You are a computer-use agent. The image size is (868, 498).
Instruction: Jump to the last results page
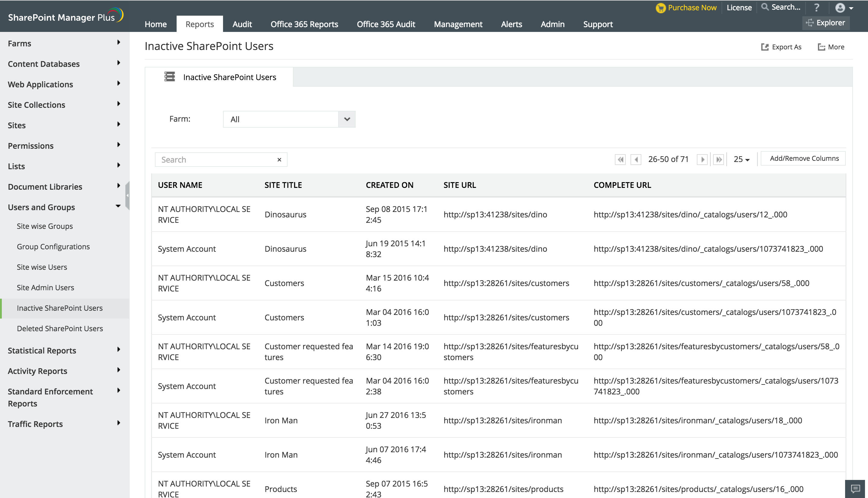719,159
